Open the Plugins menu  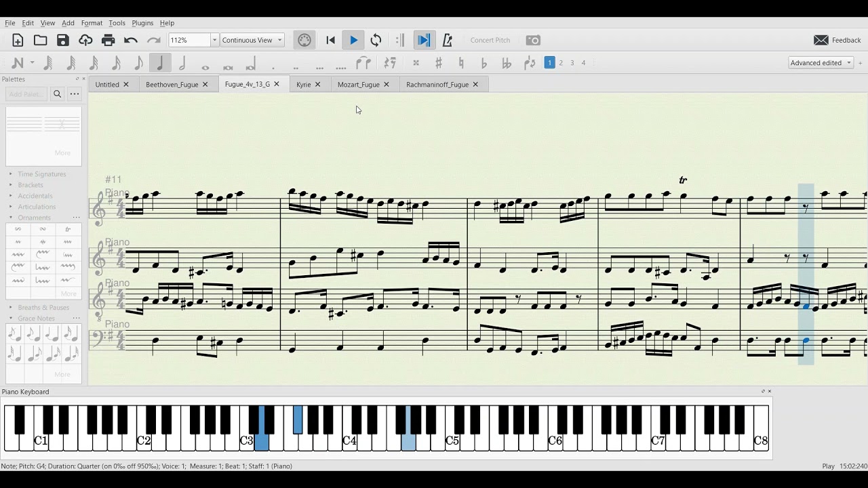point(142,23)
